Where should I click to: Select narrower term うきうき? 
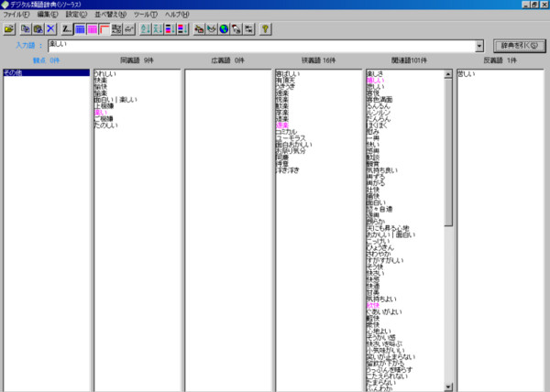[285, 86]
